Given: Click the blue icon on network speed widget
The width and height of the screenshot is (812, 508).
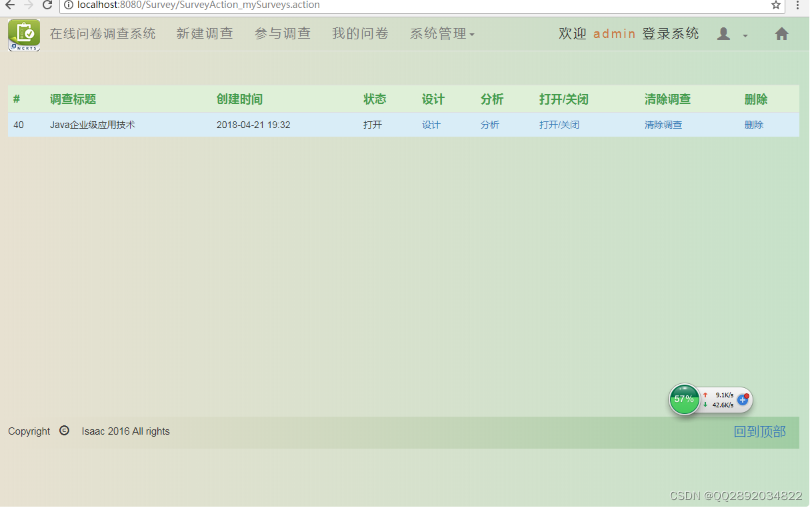Looking at the screenshot, I should coord(743,399).
